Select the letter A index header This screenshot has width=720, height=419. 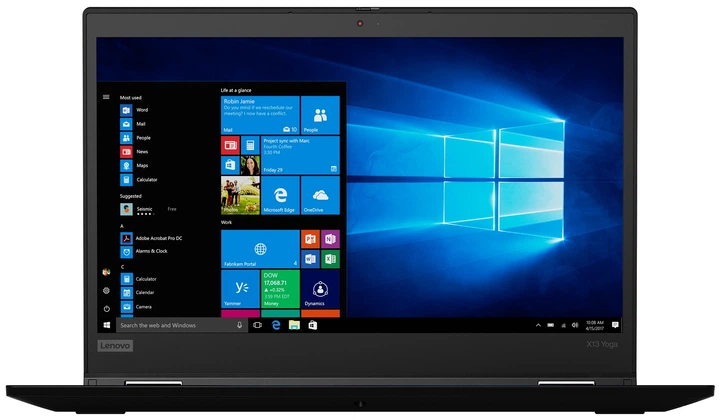[x=122, y=226]
